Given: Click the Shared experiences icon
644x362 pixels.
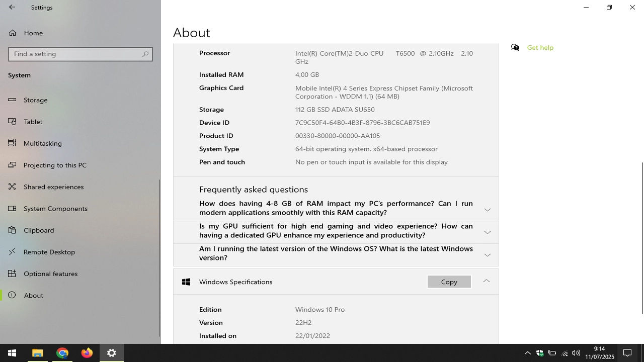Looking at the screenshot, I should point(12,187).
